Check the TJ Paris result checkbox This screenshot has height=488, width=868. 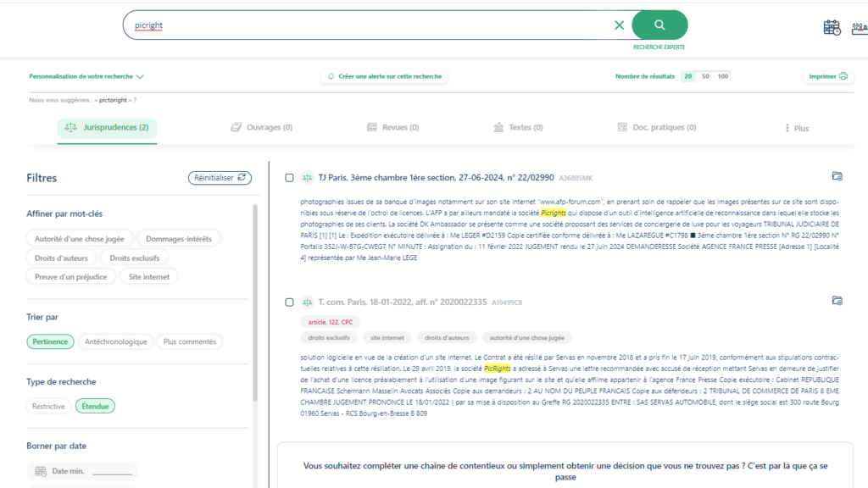coord(289,178)
